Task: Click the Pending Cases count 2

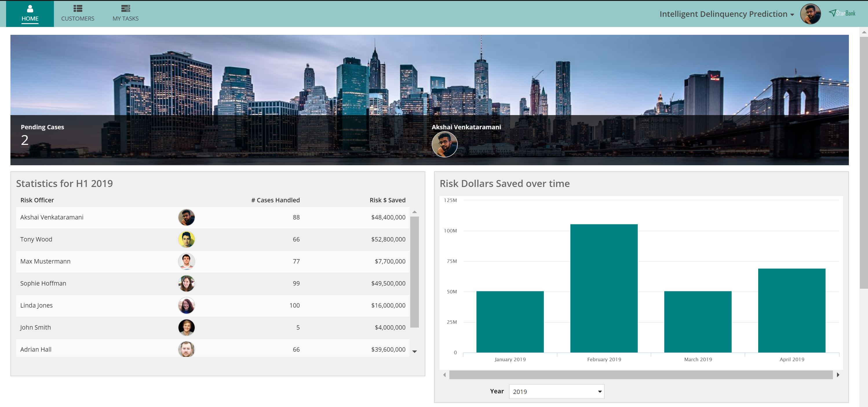Action: (x=25, y=140)
